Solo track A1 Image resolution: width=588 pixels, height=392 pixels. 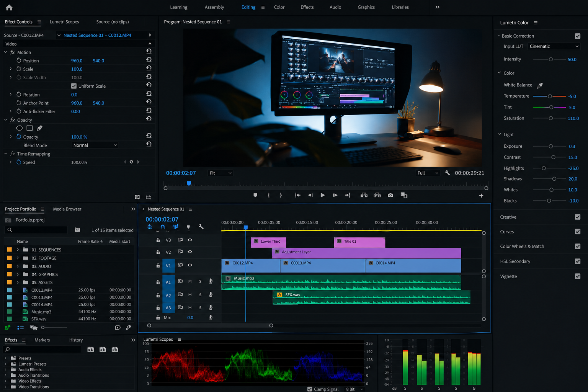(x=200, y=281)
